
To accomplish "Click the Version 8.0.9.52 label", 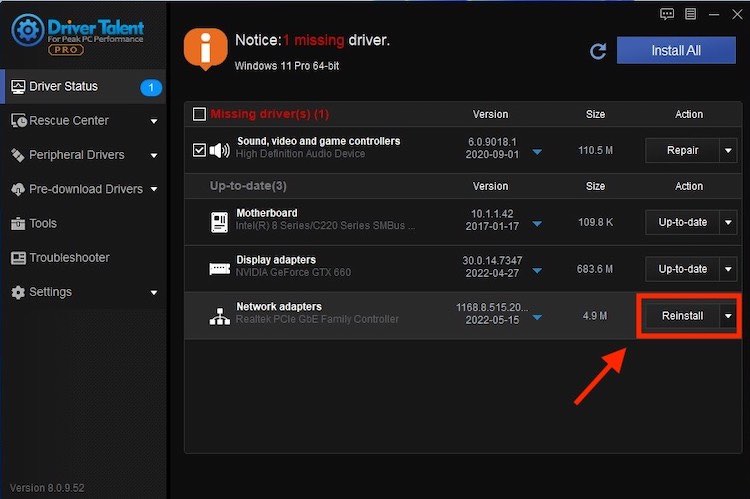I will tap(47, 488).
